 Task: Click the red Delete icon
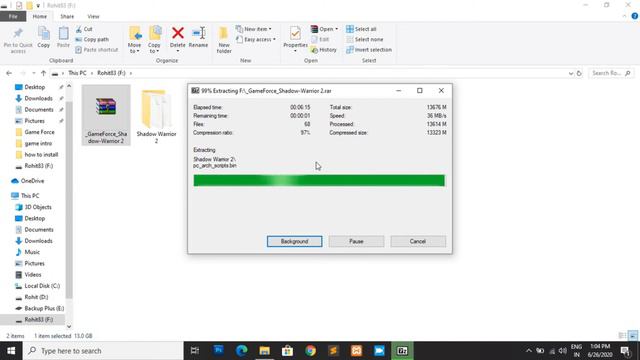[x=178, y=33]
